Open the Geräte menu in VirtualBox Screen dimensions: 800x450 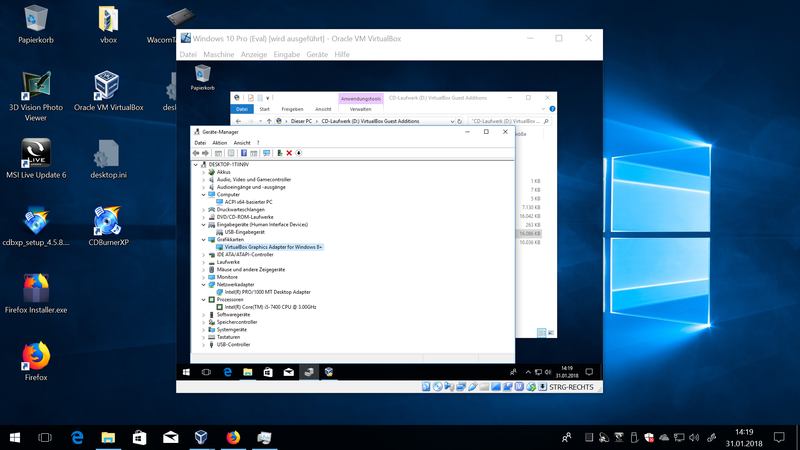pos(317,54)
